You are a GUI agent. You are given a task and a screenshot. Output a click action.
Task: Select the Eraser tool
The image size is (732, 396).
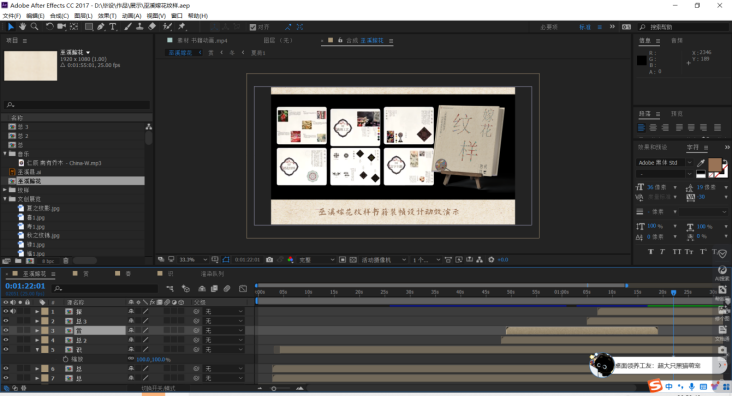tap(152, 27)
